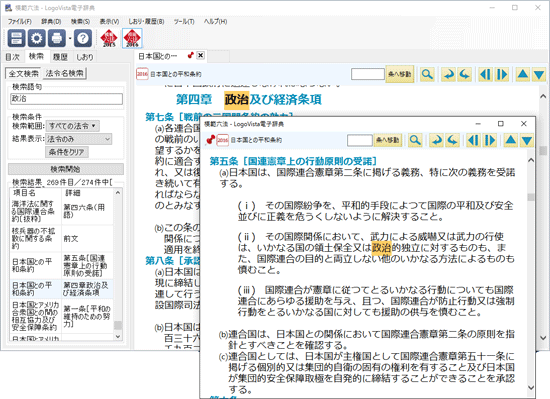Go to the previous article in the main window
The width and height of the screenshot is (550, 399).
click(485, 74)
